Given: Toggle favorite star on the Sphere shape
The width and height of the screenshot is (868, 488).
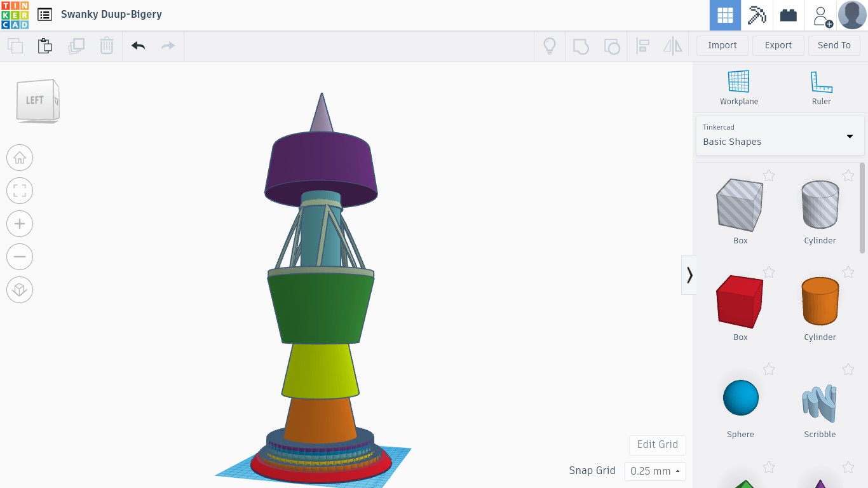Looking at the screenshot, I should click(769, 369).
